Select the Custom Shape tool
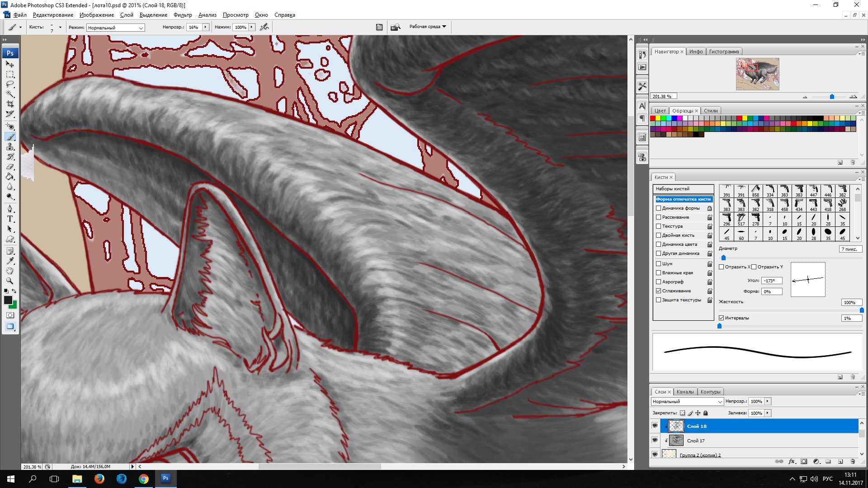 click(10, 239)
